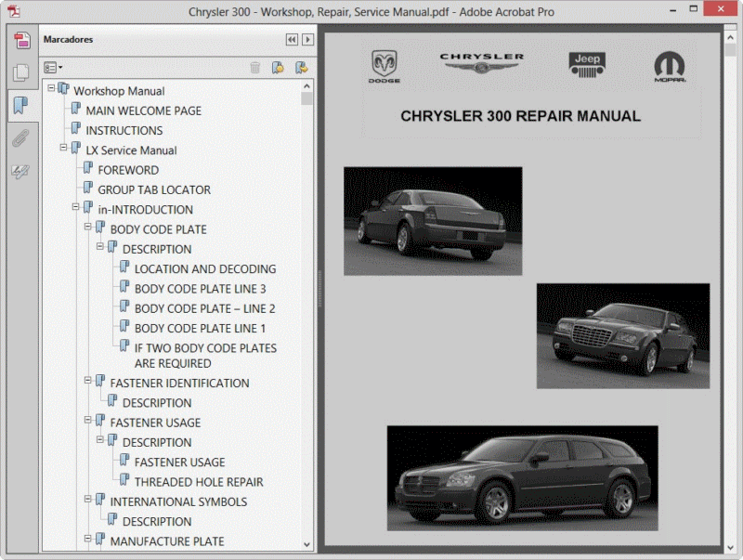Click the bookmark icon beside FOREWORD

tap(88, 168)
